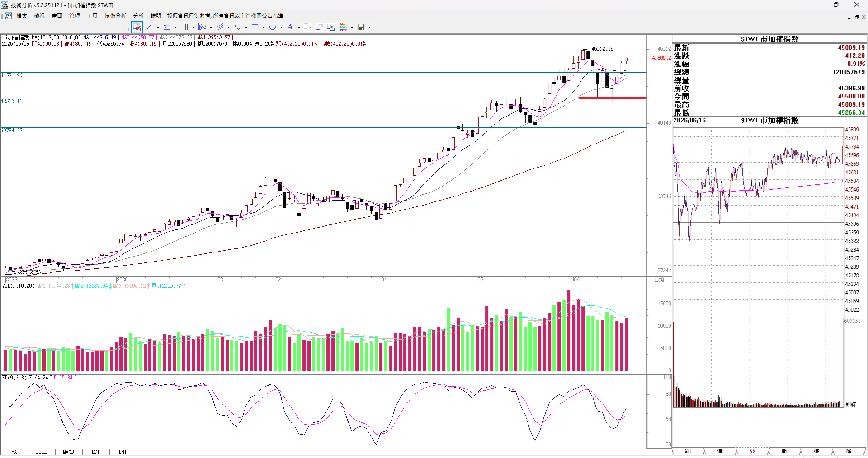Select the trend line drawing tool
The image size is (868, 458).
pos(149,27)
